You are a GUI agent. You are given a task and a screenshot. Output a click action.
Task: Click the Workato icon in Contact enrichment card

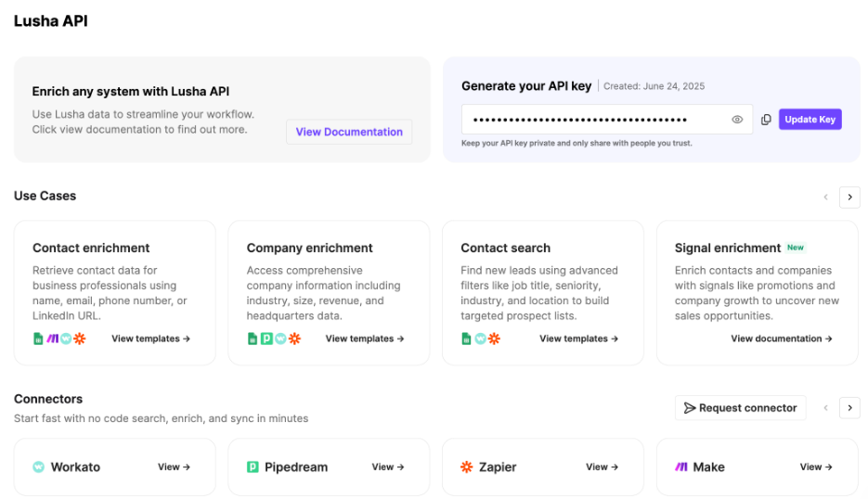66,339
